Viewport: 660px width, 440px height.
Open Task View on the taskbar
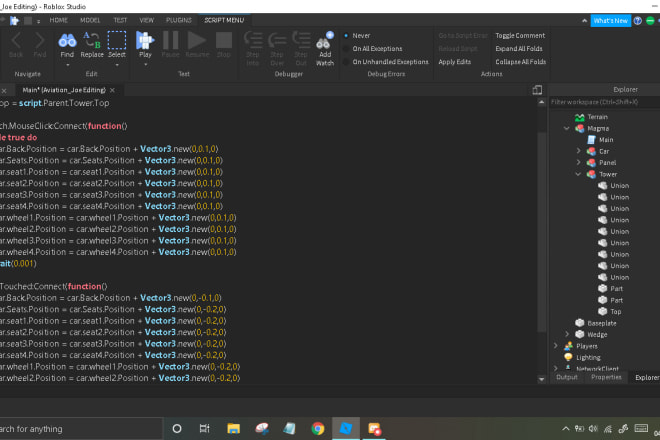coord(205,429)
